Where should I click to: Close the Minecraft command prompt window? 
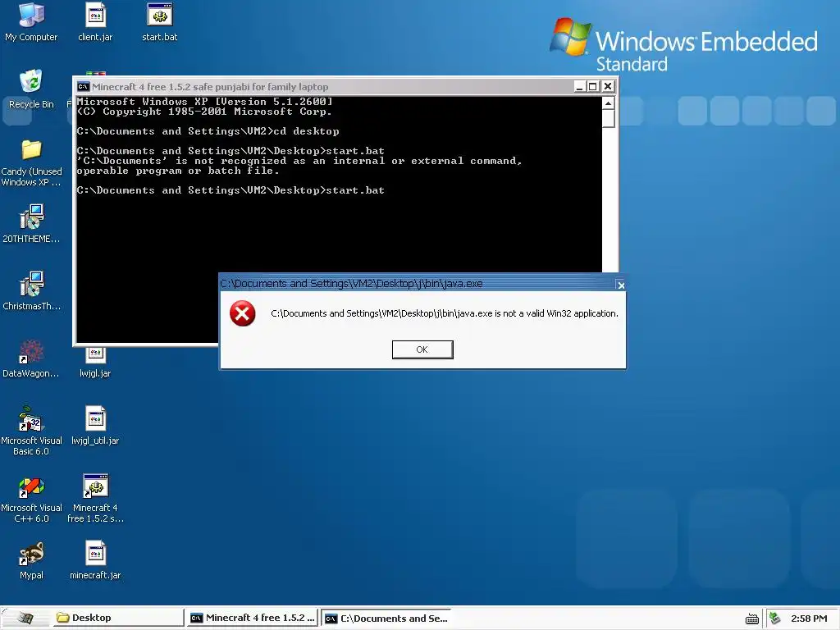click(x=608, y=86)
